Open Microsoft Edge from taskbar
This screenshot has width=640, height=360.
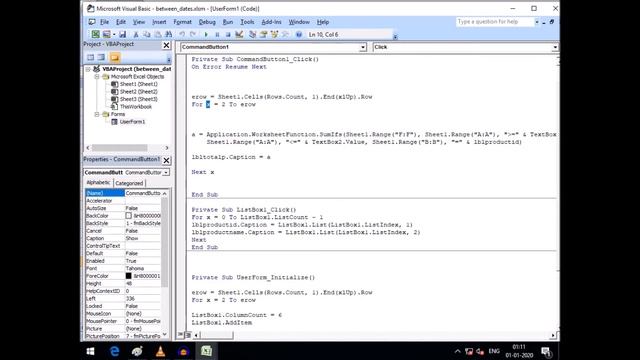[114, 351]
